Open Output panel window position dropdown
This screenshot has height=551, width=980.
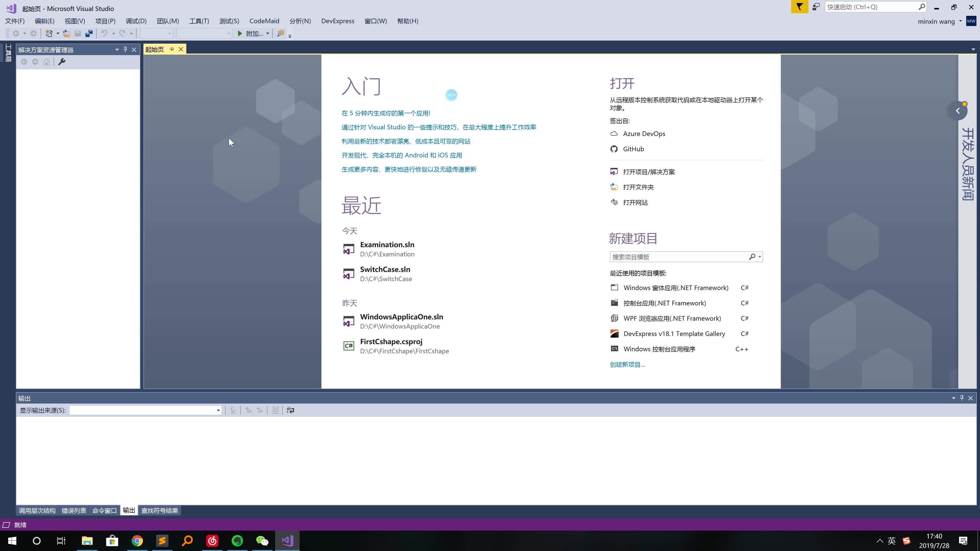click(953, 398)
